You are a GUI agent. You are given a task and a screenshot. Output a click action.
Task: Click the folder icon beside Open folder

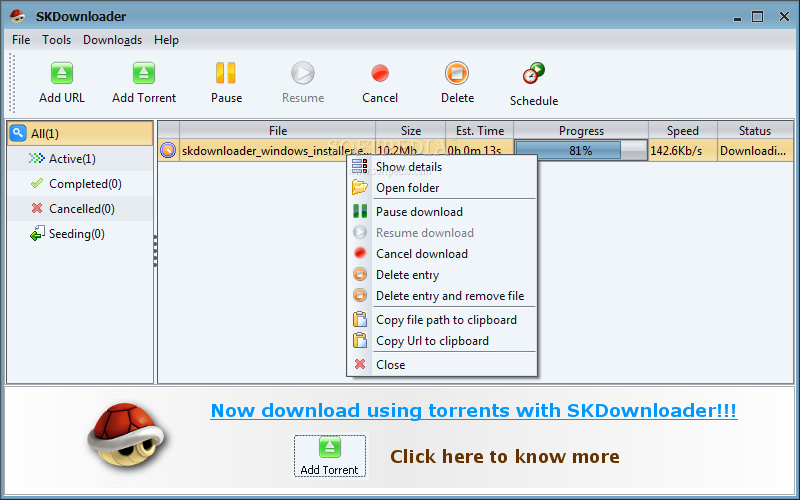pos(360,187)
